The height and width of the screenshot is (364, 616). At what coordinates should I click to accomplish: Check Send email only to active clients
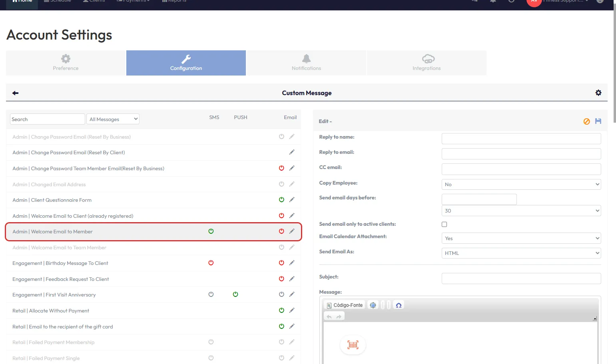[x=444, y=225]
